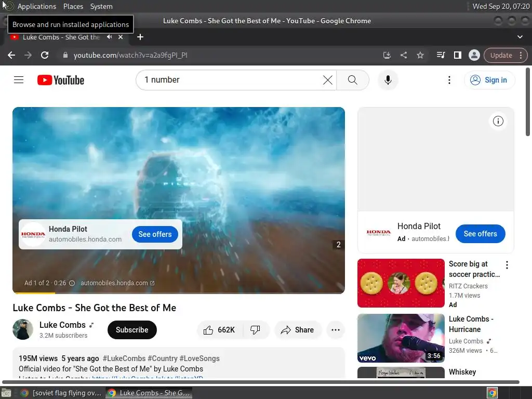The image size is (532, 399).
Task: Switch to soviet flag taskbar window
Action: coord(62,393)
